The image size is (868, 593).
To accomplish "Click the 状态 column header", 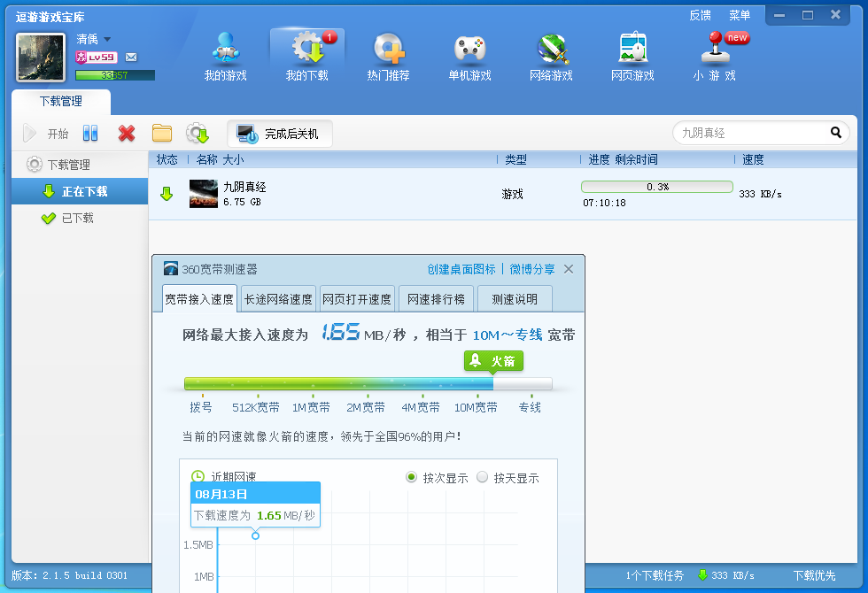I will click(x=167, y=160).
